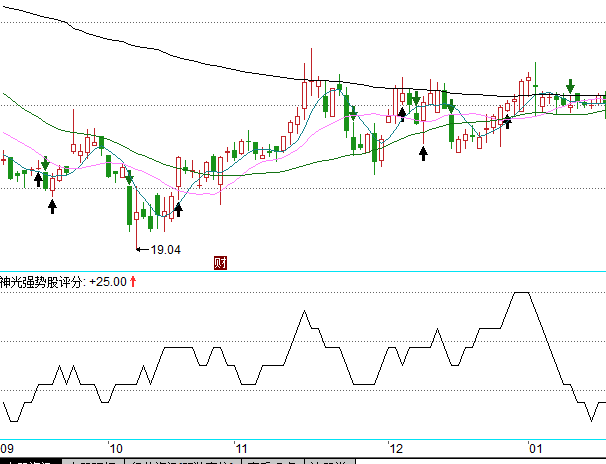Click the green sell arrow above January candles
606x464 pixels.
(x=570, y=86)
